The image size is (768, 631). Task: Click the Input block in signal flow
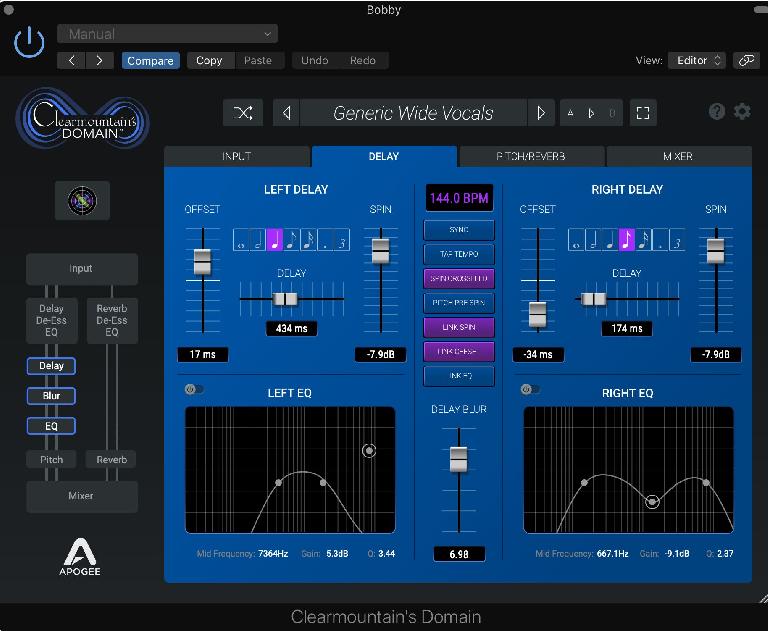tap(82, 269)
